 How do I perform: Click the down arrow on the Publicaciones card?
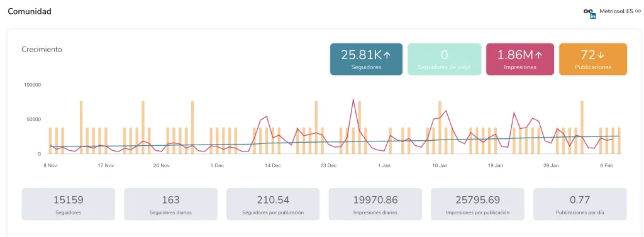click(x=601, y=55)
